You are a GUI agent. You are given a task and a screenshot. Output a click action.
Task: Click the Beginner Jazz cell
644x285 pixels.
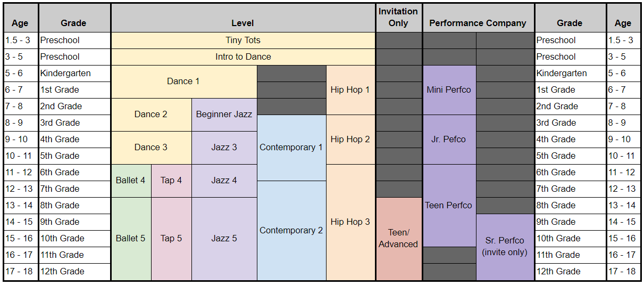224,115
